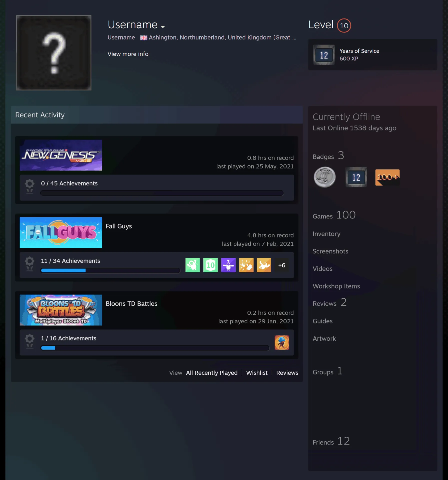The image size is (448, 480).
Task: Open the New Genesis game thumbnail
Action: click(61, 155)
